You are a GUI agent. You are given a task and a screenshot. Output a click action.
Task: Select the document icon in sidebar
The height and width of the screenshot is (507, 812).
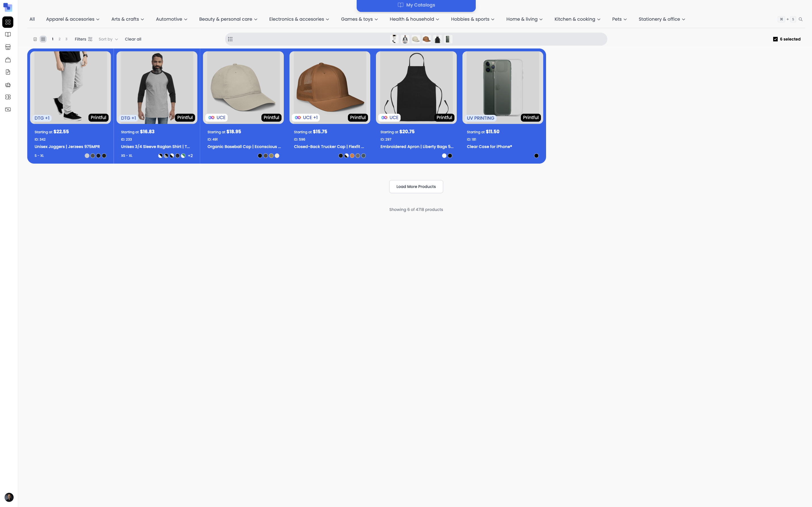[8, 72]
